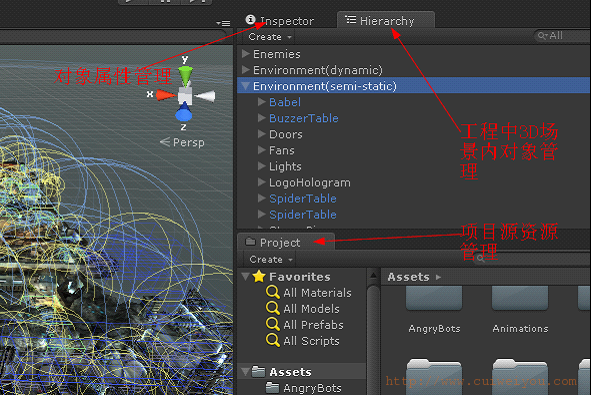This screenshot has width=591, height=395.
Task: Expand the Doors object
Action: coord(262,134)
